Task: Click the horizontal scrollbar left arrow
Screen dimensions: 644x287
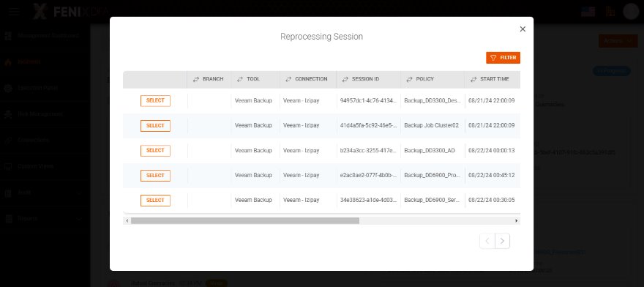Action: pyautogui.click(x=127, y=221)
